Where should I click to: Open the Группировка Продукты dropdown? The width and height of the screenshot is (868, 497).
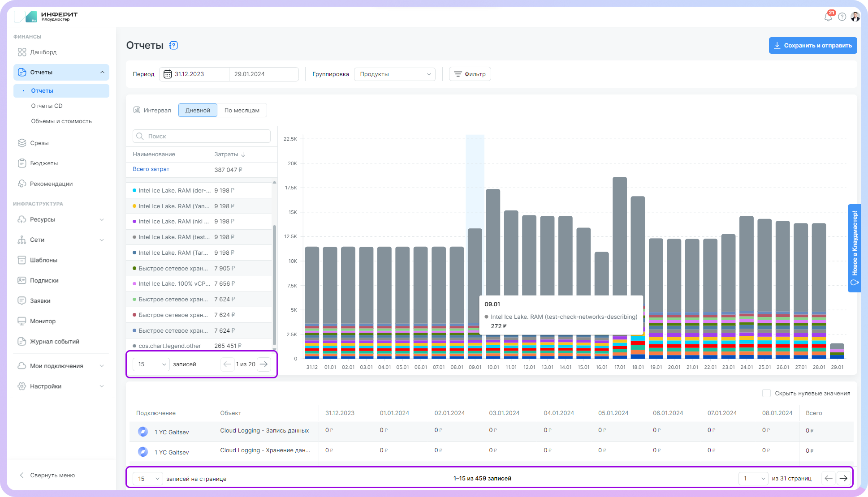click(x=394, y=74)
